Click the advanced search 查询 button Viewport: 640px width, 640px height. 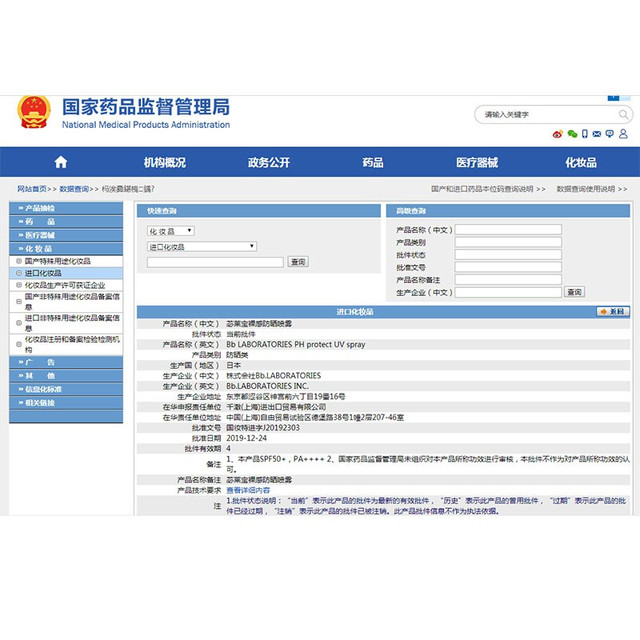coord(574,292)
